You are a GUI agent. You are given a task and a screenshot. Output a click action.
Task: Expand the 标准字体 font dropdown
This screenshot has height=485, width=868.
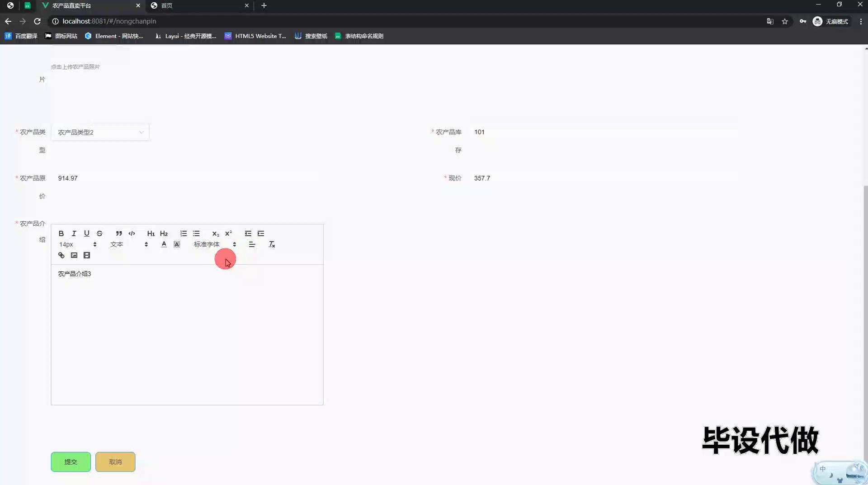[215, 244]
